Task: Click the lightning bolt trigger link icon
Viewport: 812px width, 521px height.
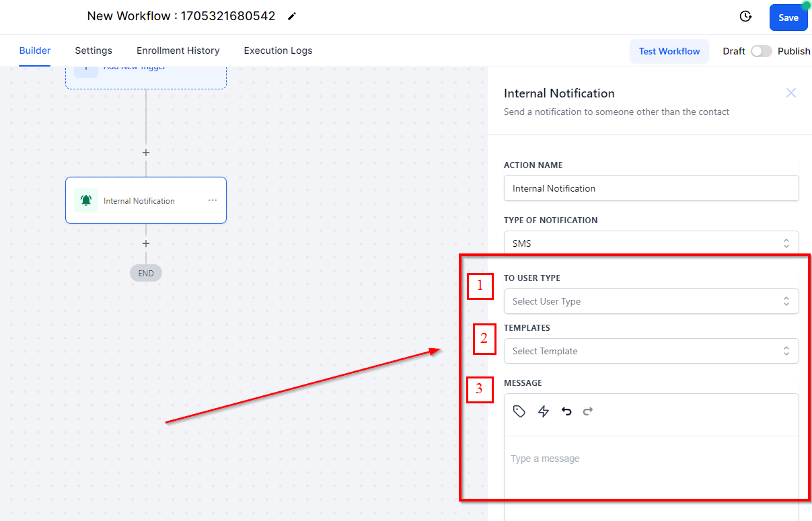Action: 544,411
